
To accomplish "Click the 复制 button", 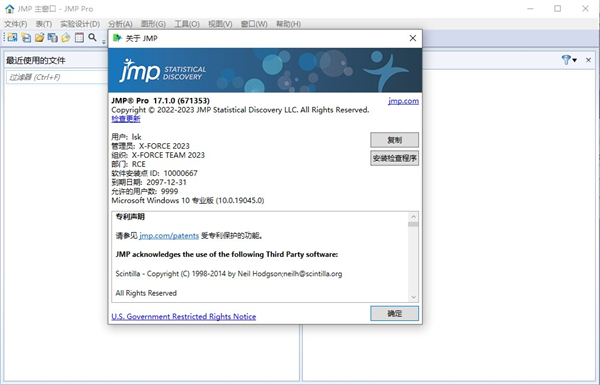I will 394,140.
